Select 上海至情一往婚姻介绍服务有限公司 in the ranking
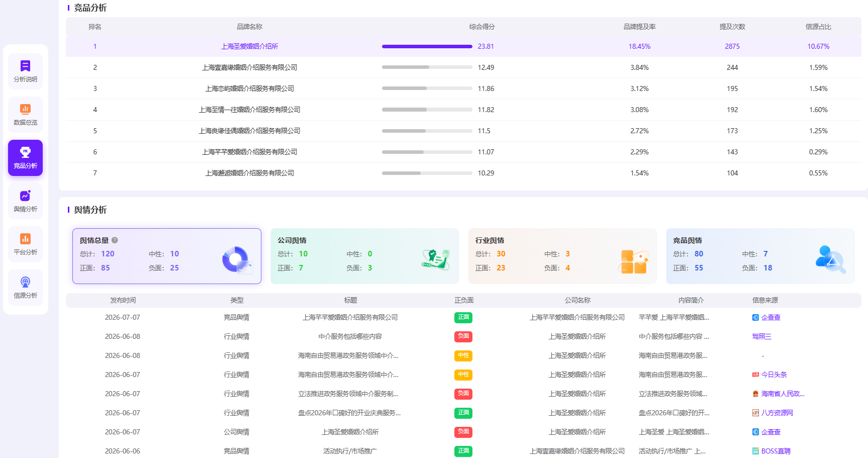The height and width of the screenshot is (458, 868). tap(249, 110)
